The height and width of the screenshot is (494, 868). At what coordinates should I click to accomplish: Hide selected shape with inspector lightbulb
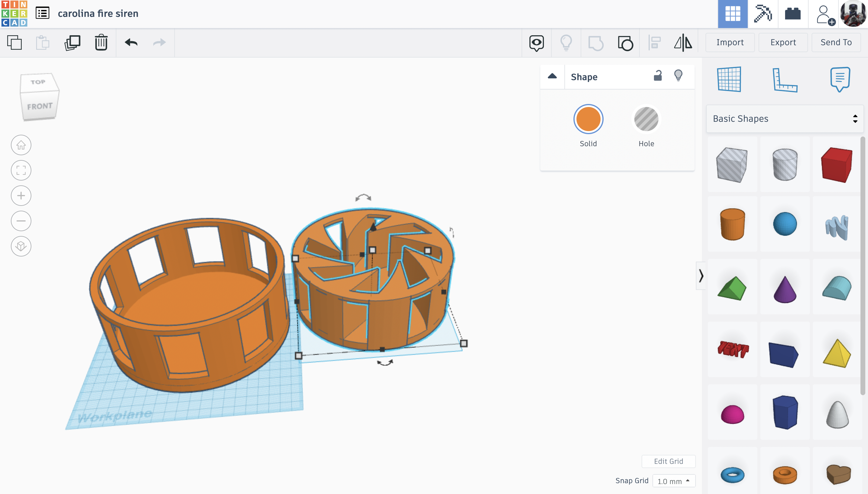click(x=678, y=75)
